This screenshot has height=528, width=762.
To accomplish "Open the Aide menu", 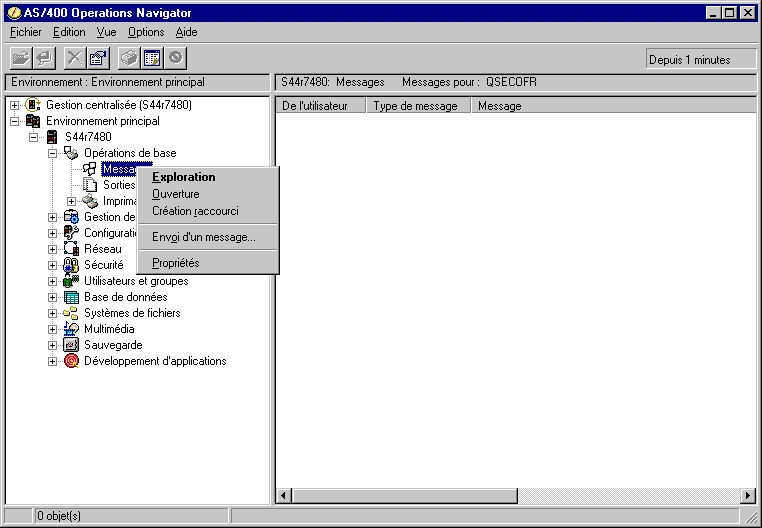I will (x=186, y=32).
